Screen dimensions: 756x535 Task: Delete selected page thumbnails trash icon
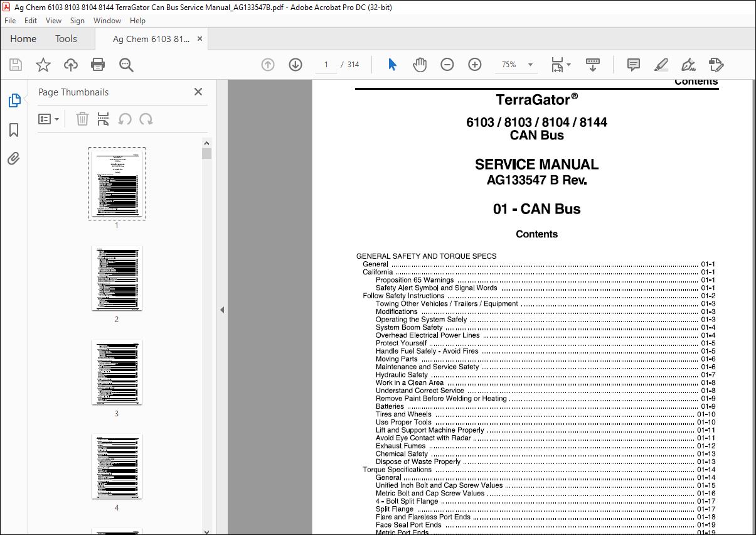click(x=82, y=119)
